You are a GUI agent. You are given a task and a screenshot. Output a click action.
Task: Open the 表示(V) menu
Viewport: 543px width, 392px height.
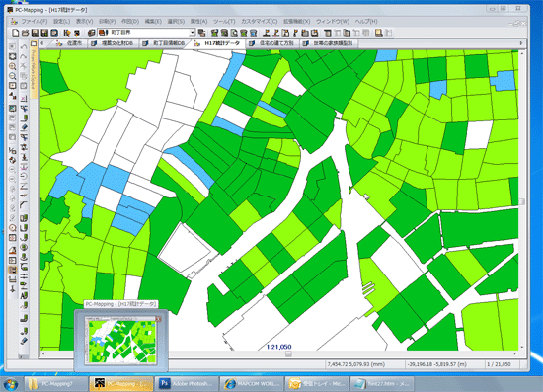tap(85, 22)
